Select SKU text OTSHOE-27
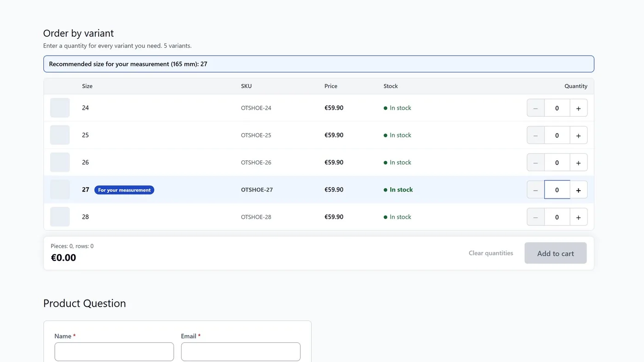644x362 pixels. (x=257, y=190)
